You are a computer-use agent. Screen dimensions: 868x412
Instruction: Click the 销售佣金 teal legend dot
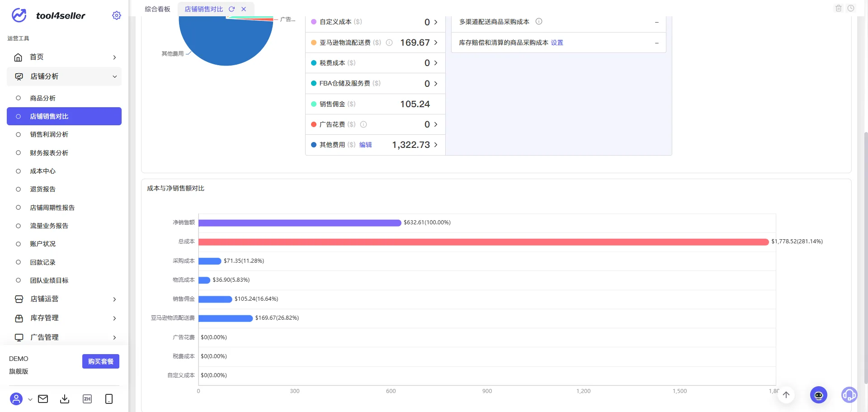(x=314, y=104)
